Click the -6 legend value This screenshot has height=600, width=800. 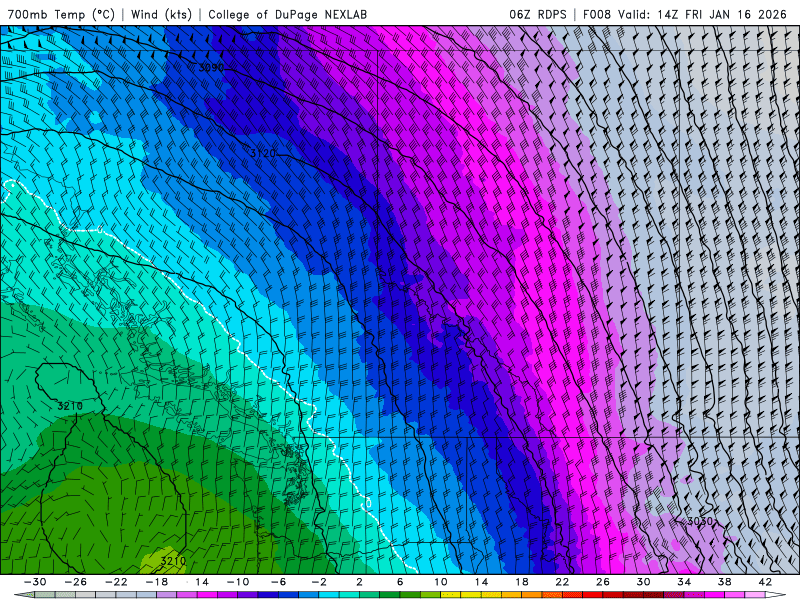[279, 582]
